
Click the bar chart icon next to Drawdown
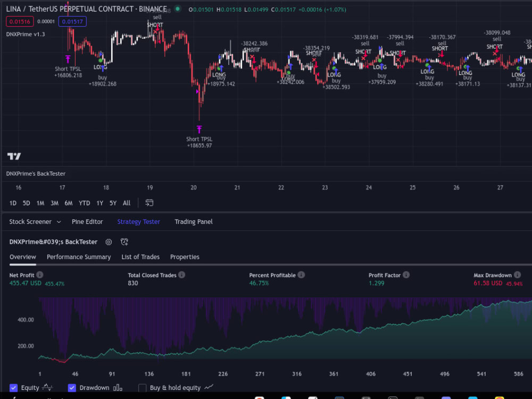pos(118,387)
